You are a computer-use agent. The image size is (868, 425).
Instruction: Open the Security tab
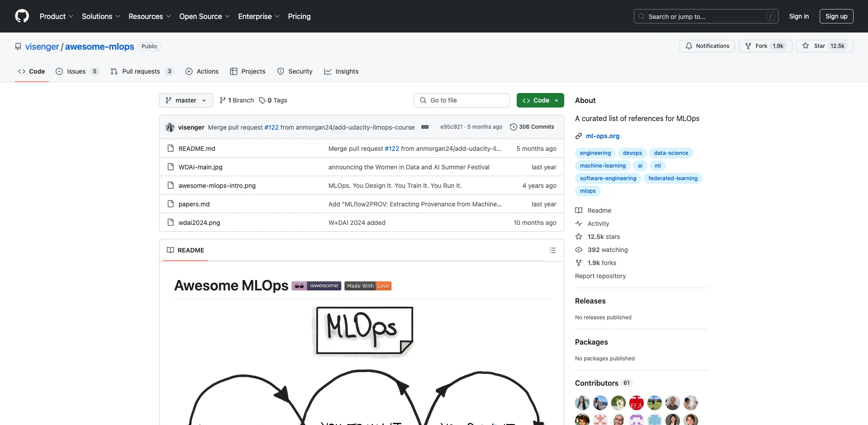click(x=295, y=71)
